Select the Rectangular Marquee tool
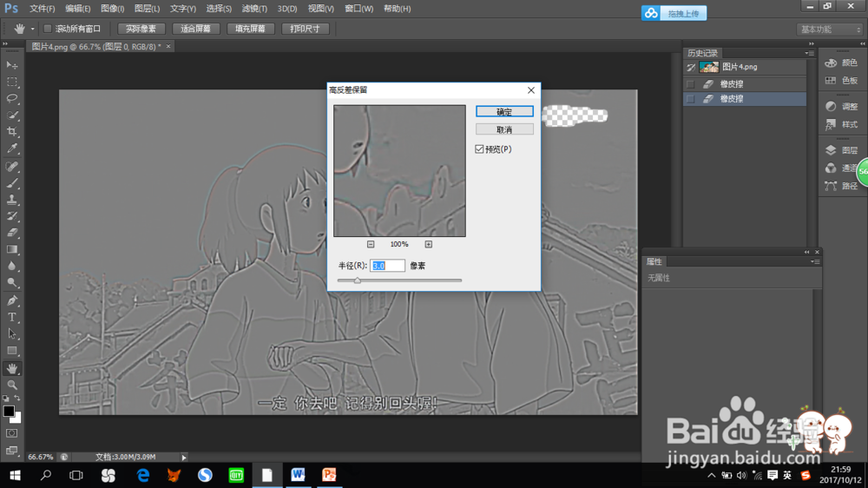Screen dimensions: 868x488 12,82
